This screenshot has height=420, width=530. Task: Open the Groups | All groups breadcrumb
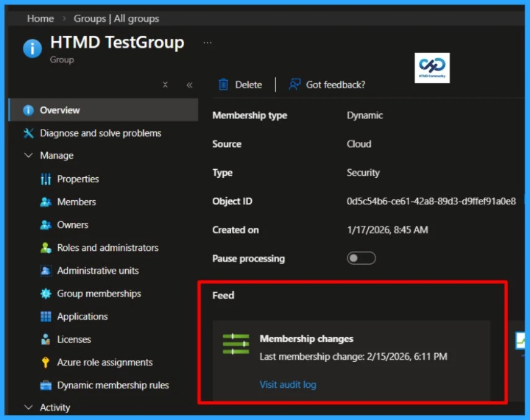coord(115,18)
